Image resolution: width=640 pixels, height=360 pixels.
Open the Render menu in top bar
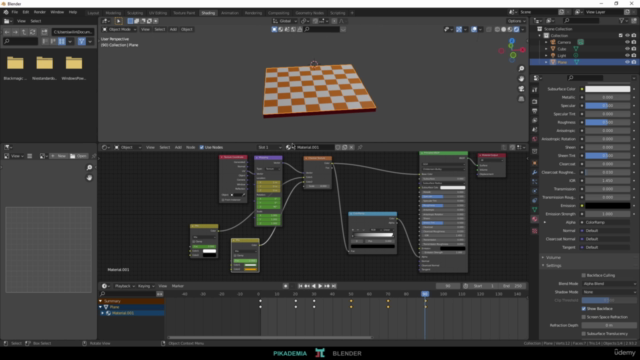pyautogui.click(x=40, y=12)
